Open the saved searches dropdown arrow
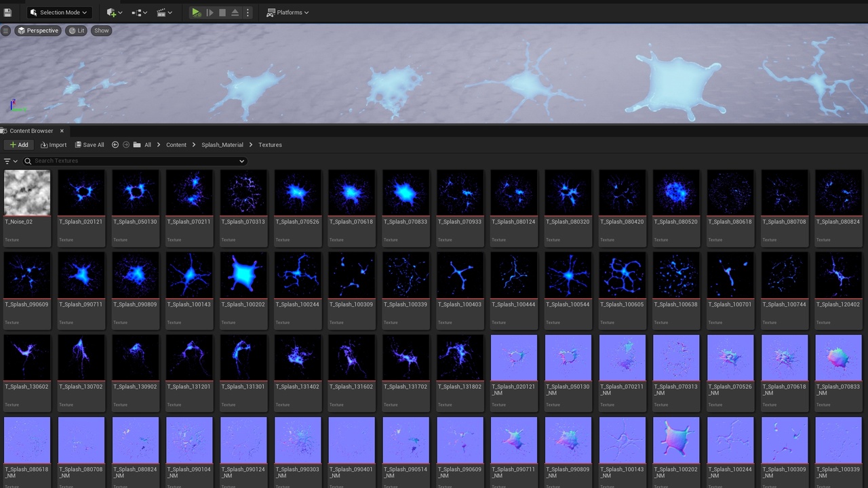 click(x=241, y=161)
